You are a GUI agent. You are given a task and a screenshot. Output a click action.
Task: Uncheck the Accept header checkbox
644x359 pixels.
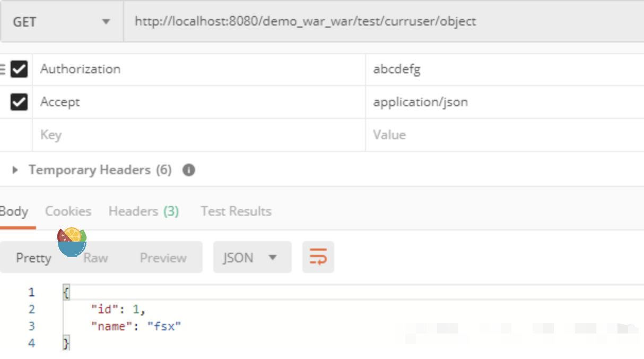coord(19,102)
